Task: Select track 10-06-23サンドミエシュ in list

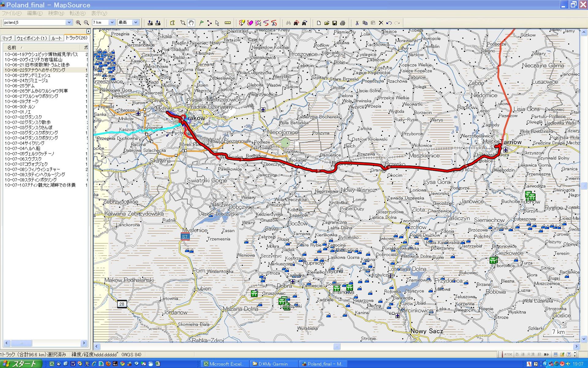Action: pyautogui.click(x=28, y=75)
